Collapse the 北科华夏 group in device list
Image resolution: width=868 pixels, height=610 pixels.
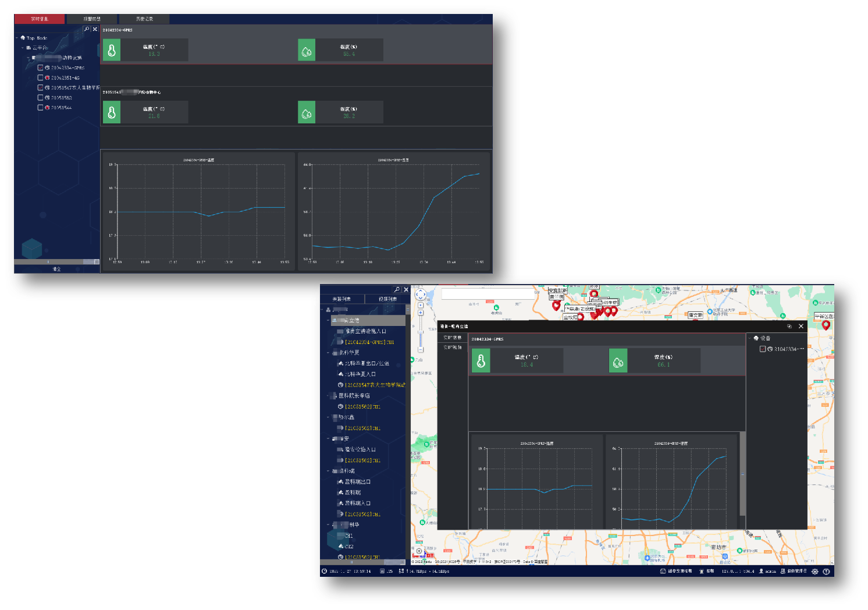pos(328,353)
